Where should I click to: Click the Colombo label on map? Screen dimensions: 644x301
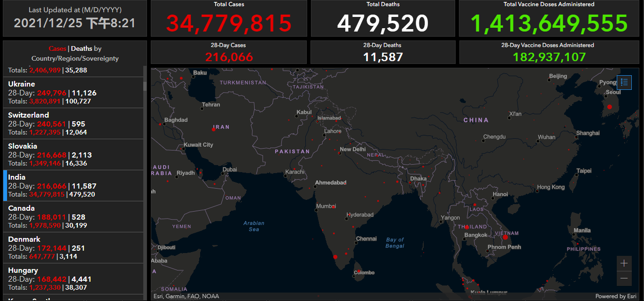coord(364,272)
